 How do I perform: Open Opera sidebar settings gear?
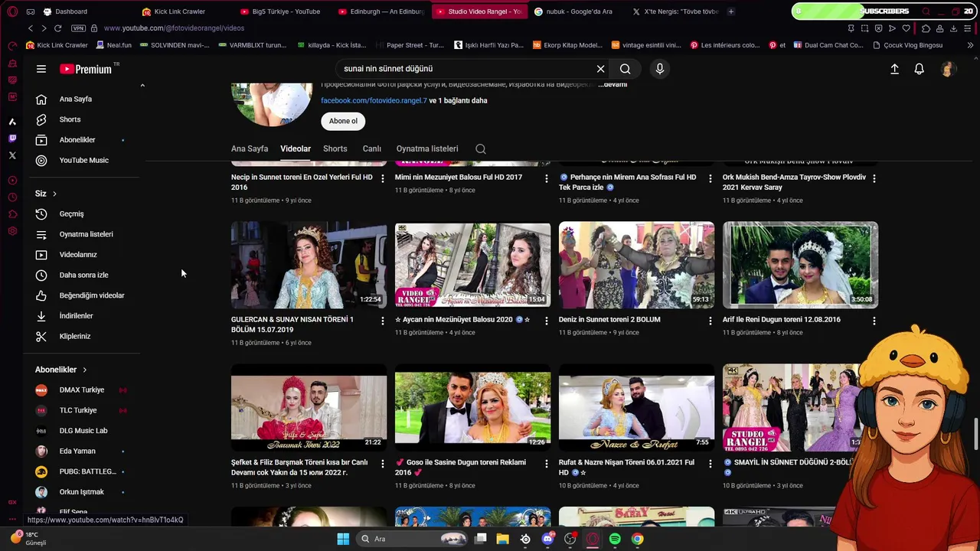(12, 231)
